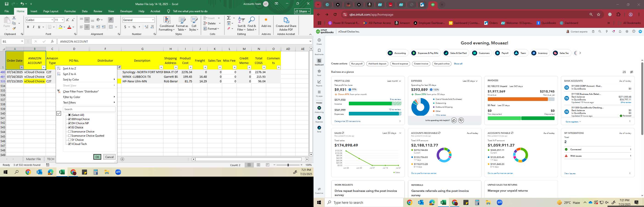Click Run payroll button
Image resolution: width=644 pixels, height=207 pixels.
pos(357,64)
